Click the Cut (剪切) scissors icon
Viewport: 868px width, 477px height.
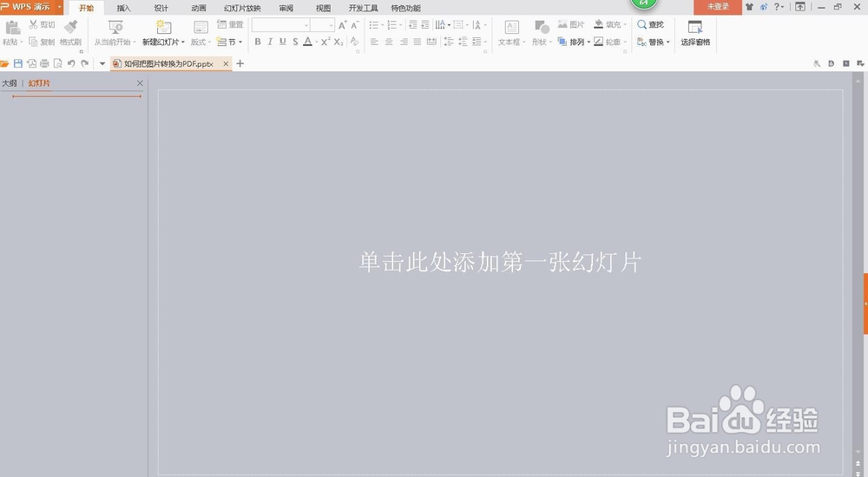click(x=33, y=24)
